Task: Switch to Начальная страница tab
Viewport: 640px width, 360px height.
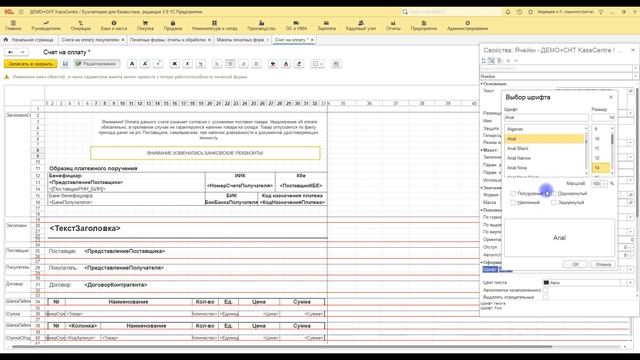Action: pyautogui.click(x=29, y=40)
